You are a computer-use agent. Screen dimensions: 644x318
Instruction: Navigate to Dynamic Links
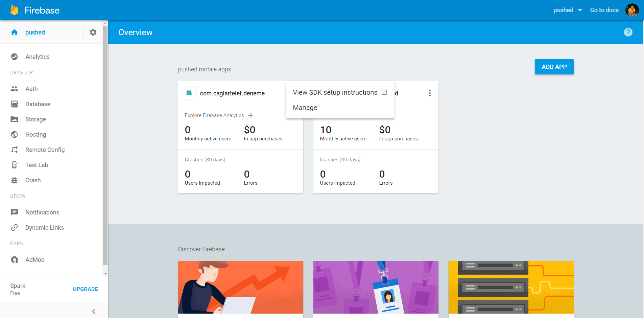pyautogui.click(x=45, y=228)
